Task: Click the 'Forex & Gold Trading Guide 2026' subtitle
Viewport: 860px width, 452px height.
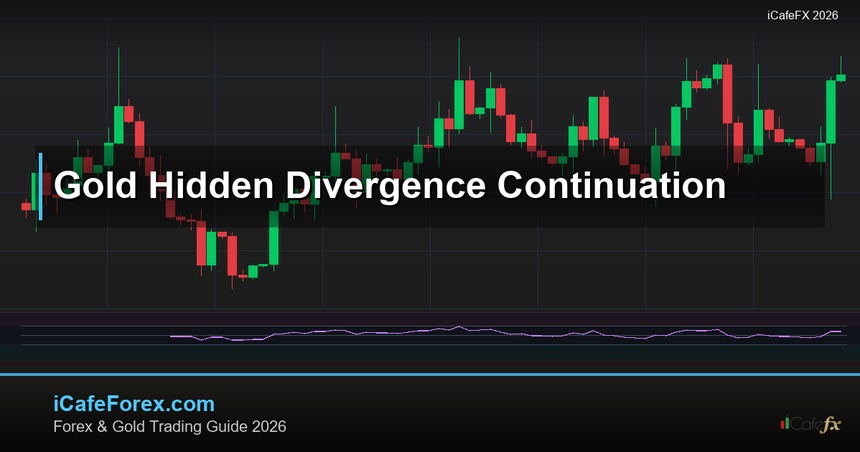Action: 169,427
